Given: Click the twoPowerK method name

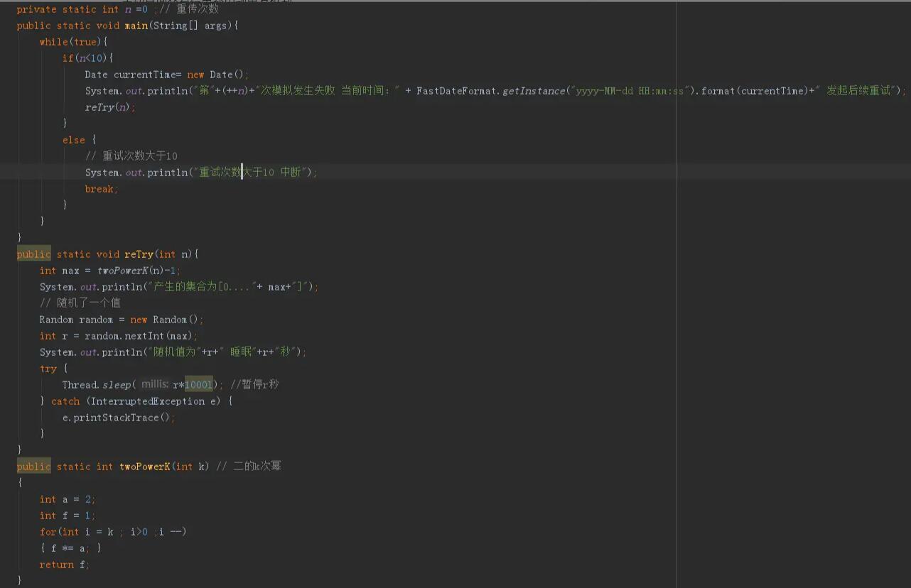Looking at the screenshot, I should (x=144, y=466).
